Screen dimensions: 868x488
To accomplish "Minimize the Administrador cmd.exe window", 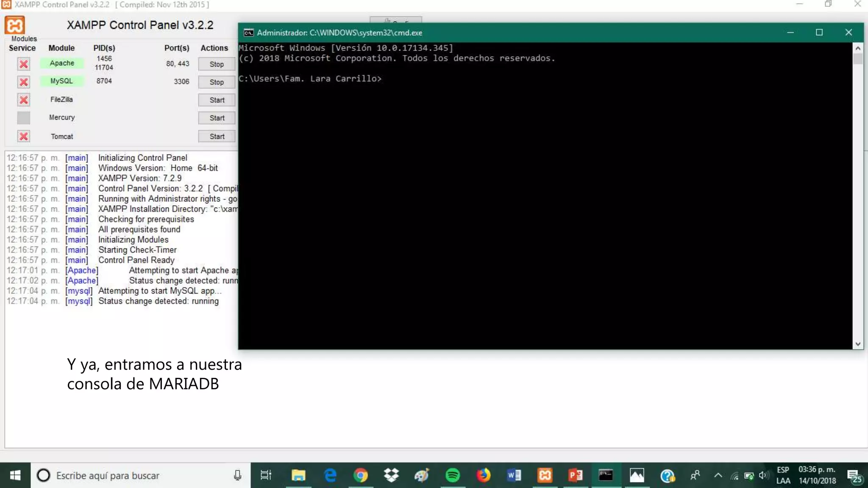I will (x=790, y=33).
